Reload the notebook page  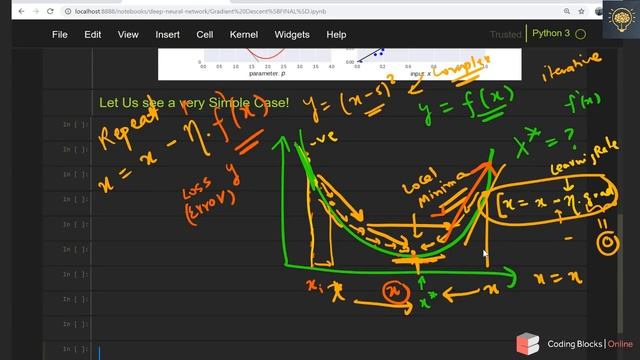(x=50, y=11)
